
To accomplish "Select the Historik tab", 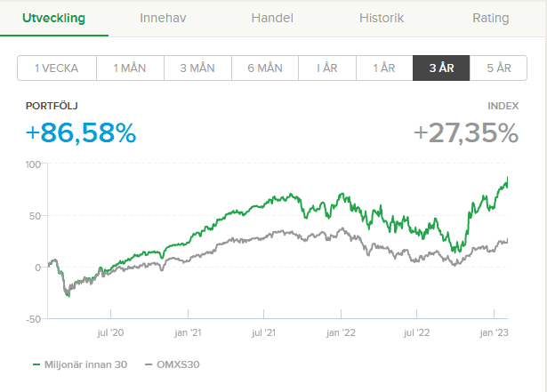I will tap(382, 18).
